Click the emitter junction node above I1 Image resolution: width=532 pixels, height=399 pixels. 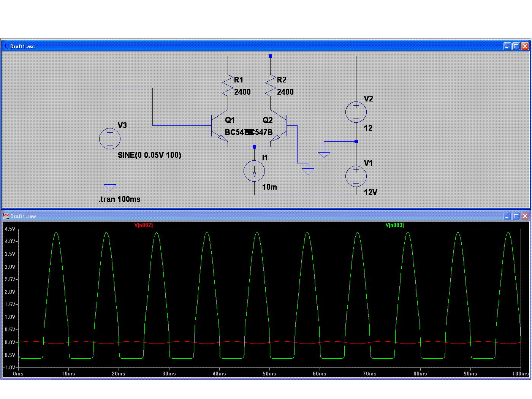[254, 147]
